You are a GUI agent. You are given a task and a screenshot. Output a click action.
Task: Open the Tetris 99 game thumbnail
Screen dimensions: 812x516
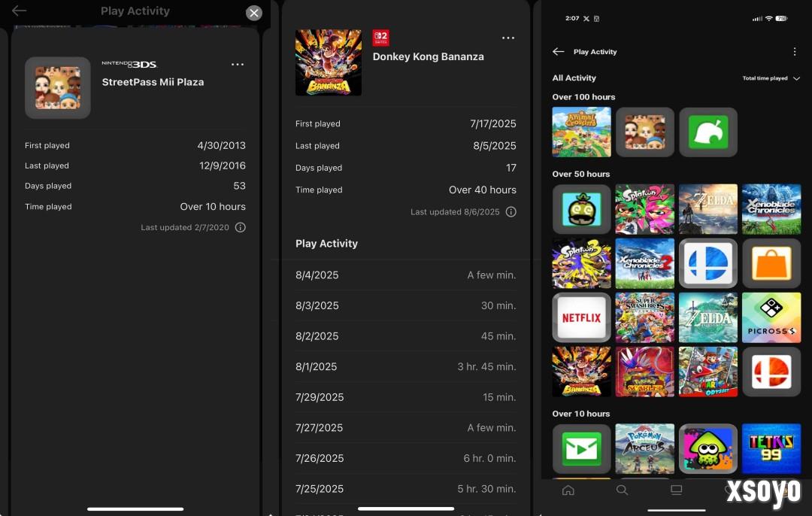click(771, 448)
